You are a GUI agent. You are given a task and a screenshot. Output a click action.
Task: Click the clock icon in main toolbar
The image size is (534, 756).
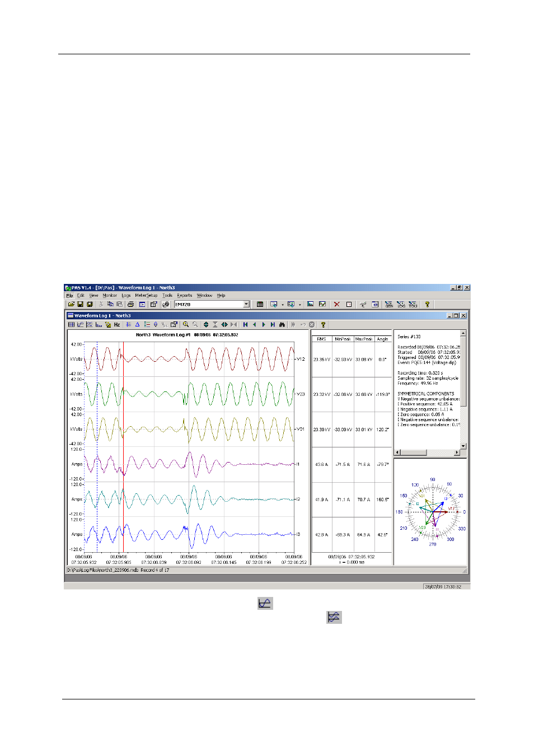(349, 304)
